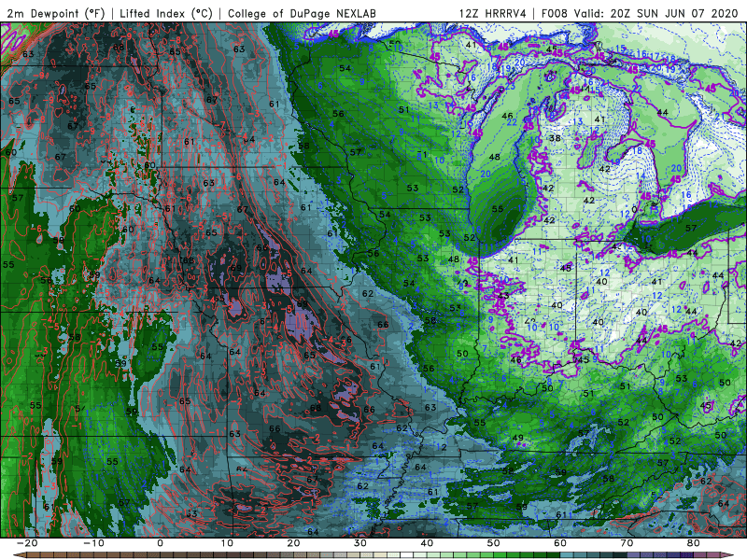The image size is (747, 560).
Task: Click the "12Z HRRRV4" model run label
Action: click(493, 13)
